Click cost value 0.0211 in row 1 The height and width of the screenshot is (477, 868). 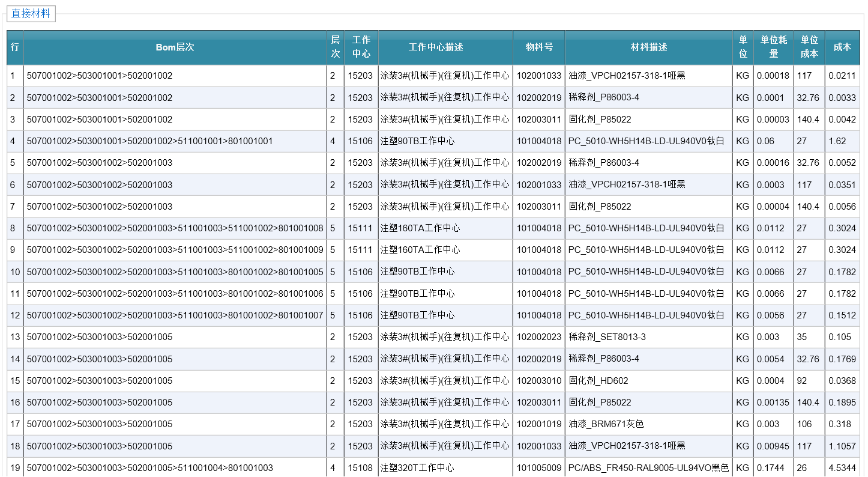coord(842,76)
